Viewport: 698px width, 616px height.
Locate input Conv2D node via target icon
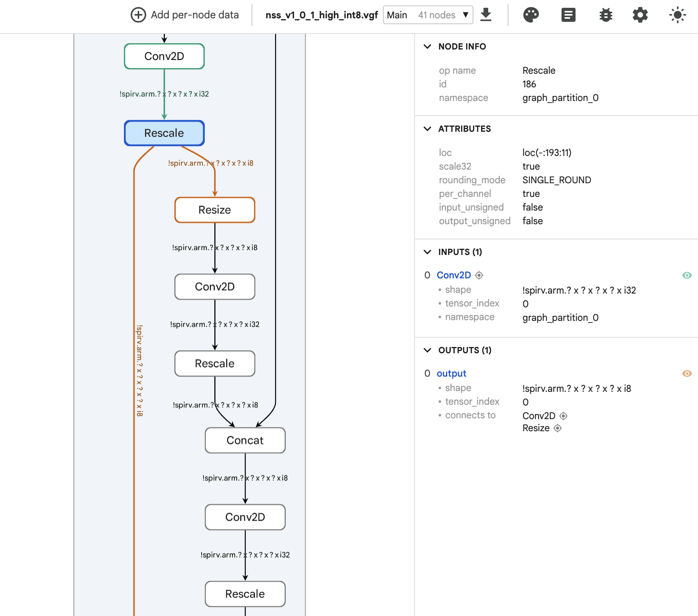click(479, 275)
